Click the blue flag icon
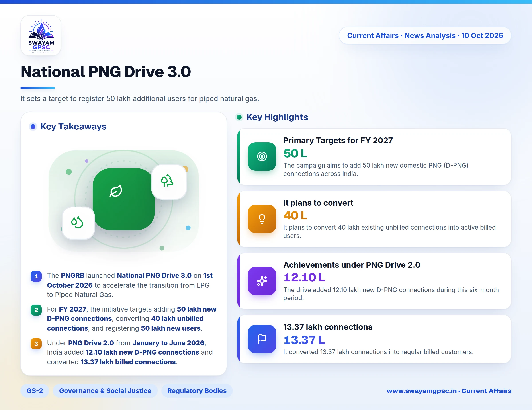Screen dimensions: 532x410 click(x=262, y=339)
